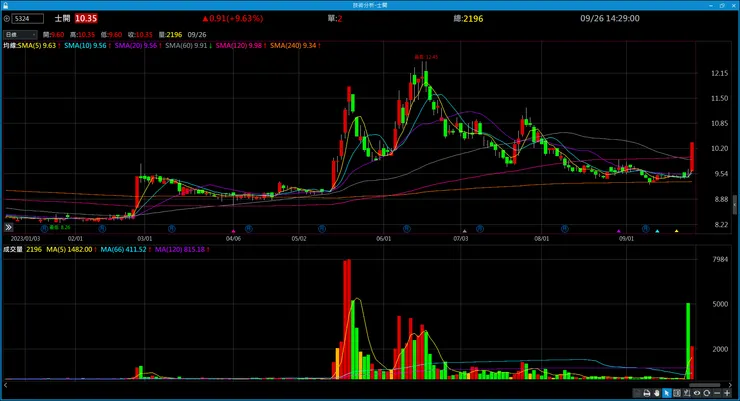The width and height of the screenshot is (740, 401).
Task: Click the first dim icon in bottom toolbar
Action: click(637, 393)
